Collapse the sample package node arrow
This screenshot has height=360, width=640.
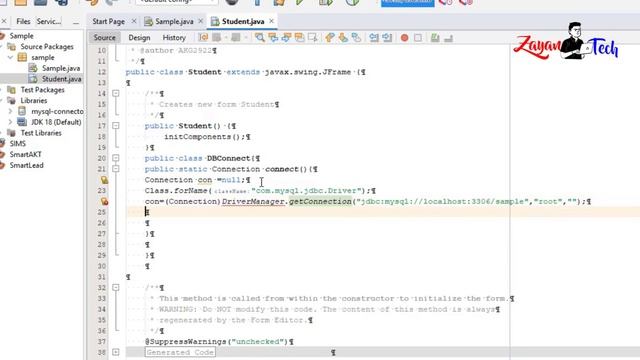11,58
